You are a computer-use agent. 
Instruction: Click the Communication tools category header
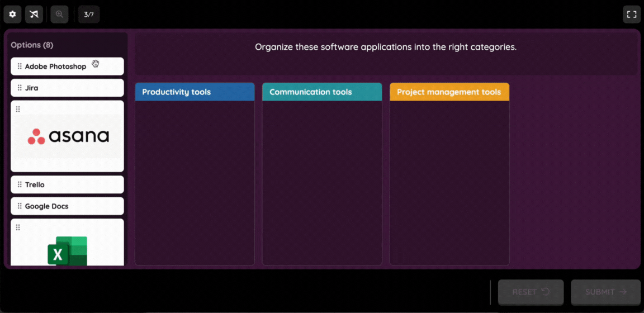pyautogui.click(x=322, y=92)
